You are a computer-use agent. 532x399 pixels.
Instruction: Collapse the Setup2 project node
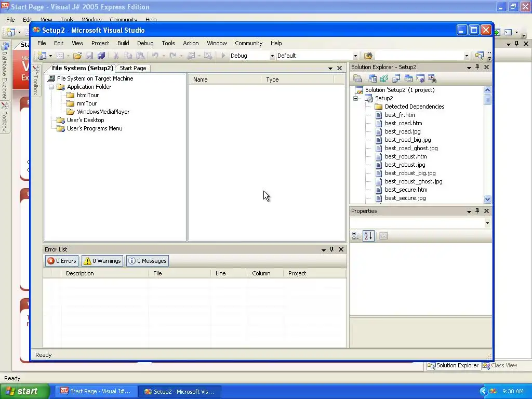[x=355, y=98]
